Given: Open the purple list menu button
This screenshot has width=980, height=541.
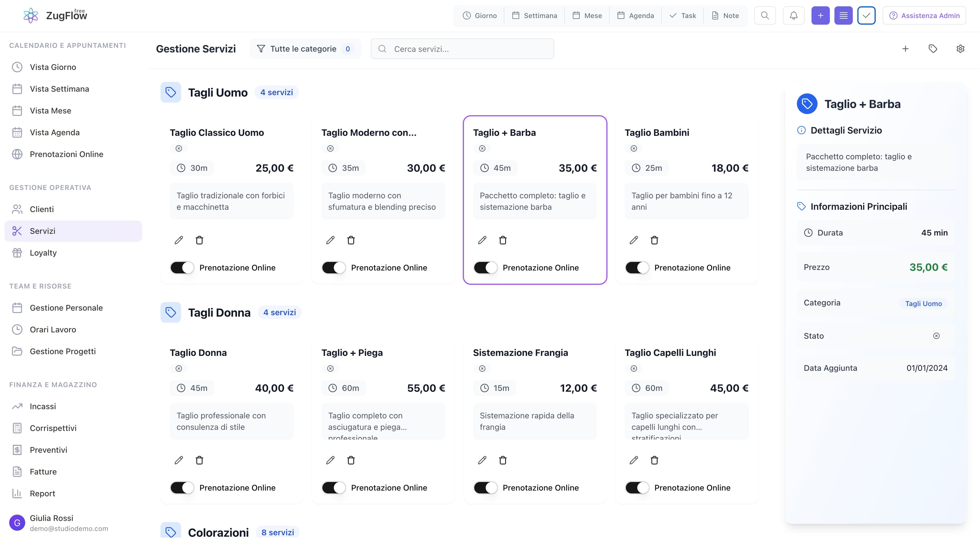Looking at the screenshot, I should [x=843, y=15].
